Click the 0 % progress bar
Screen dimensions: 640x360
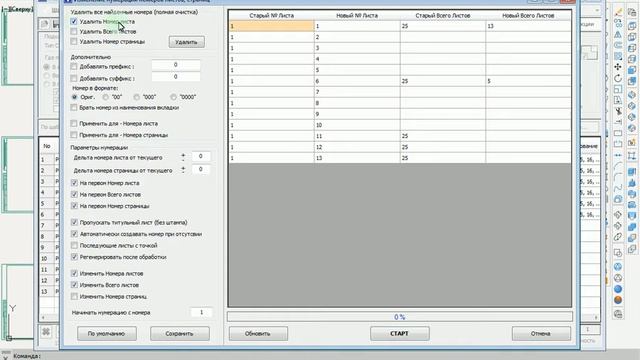click(400, 317)
